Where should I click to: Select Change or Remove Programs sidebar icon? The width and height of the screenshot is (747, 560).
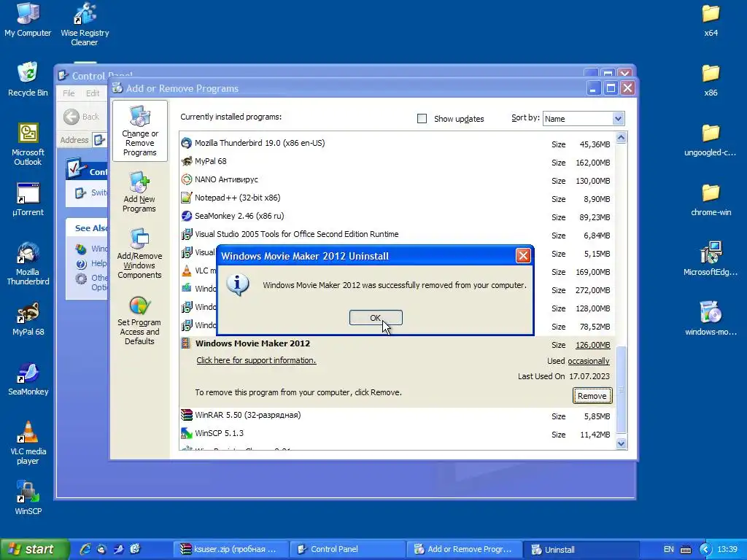click(x=139, y=131)
